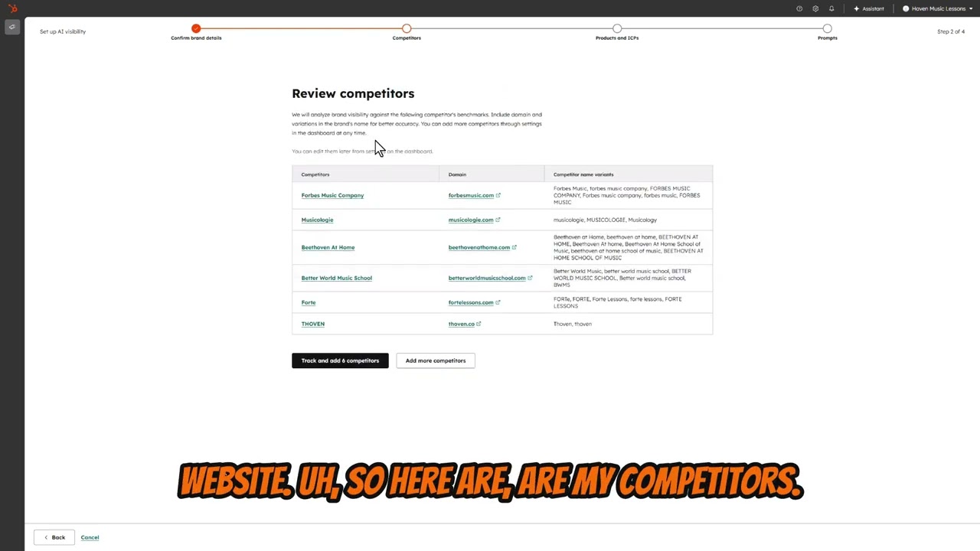This screenshot has height=551, width=980.
Task: Click external link icon beside beethovenathome.com
Action: [x=514, y=247]
